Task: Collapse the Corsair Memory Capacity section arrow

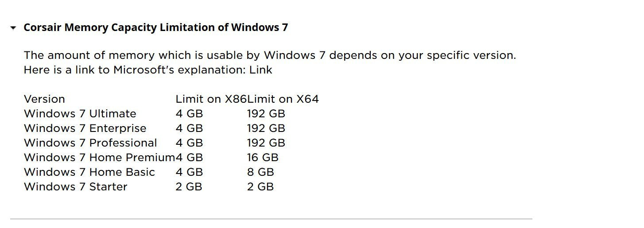Action: 13,28
